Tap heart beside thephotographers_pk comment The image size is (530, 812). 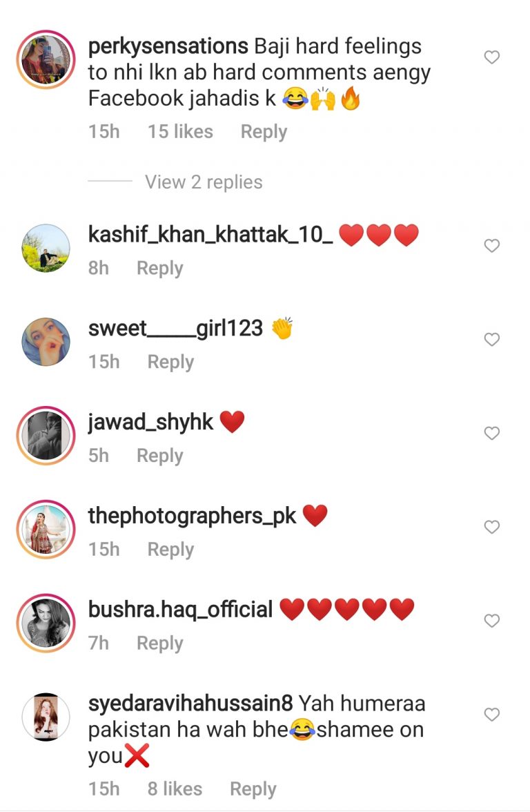[491, 527]
